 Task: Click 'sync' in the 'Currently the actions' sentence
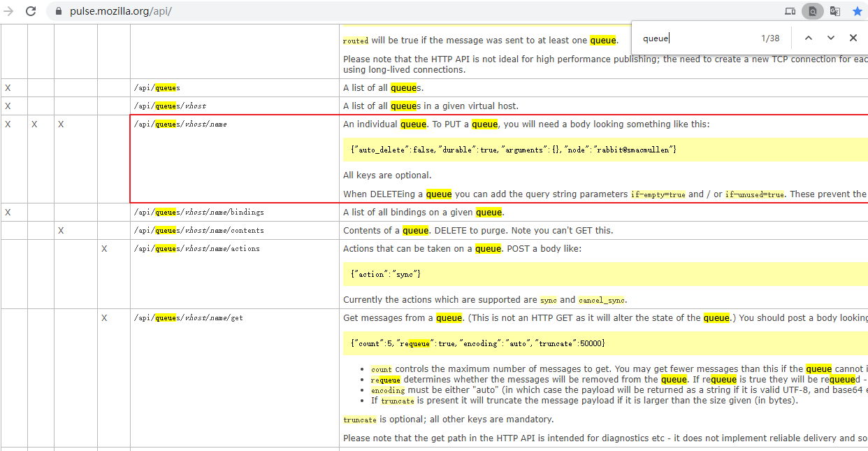pos(549,300)
